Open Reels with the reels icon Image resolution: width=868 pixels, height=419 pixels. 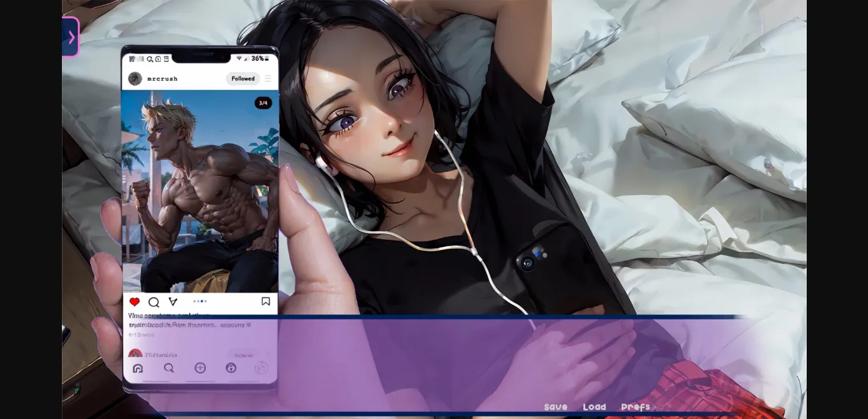[231, 367]
